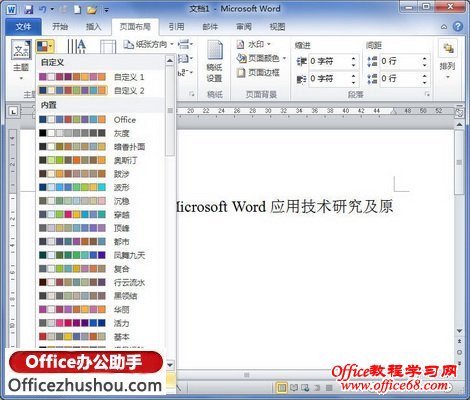Click the document title text line
The height and width of the screenshot is (400, 470).
(x=284, y=207)
